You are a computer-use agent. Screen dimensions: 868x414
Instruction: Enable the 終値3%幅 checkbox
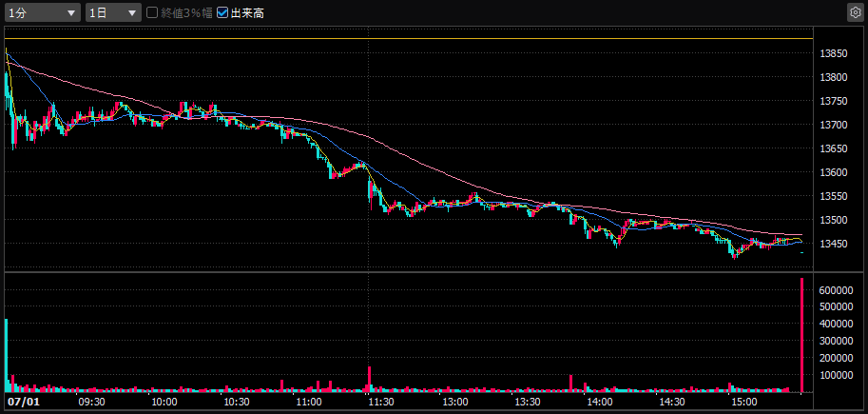tap(152, 12)
